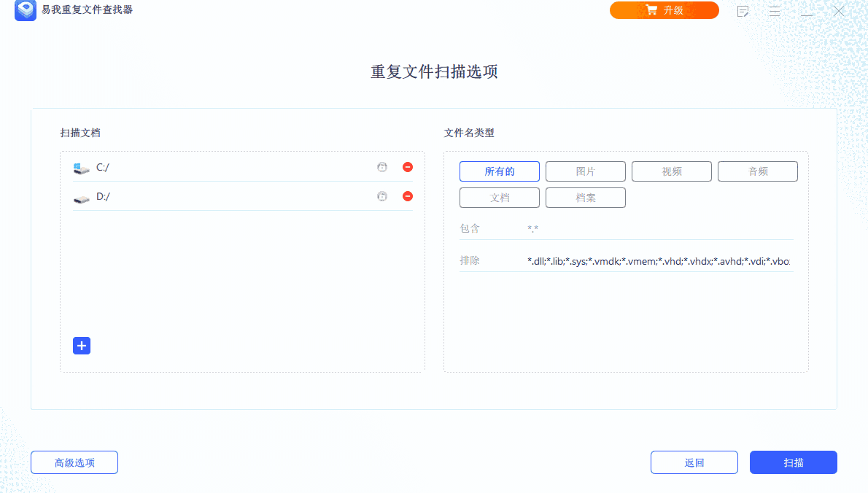The height and width of the screenshot is (493, 868).
Task: Select the 文档 file type filter
Action: point(500,198)
